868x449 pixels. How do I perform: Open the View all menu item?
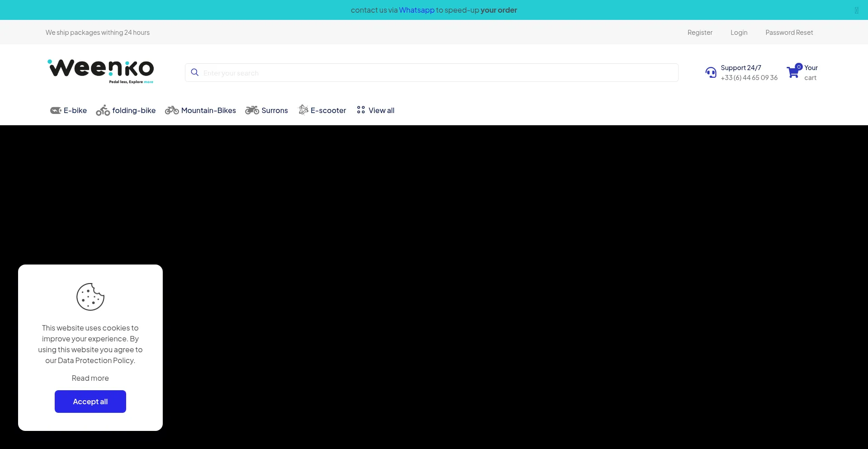pos(375,110)
